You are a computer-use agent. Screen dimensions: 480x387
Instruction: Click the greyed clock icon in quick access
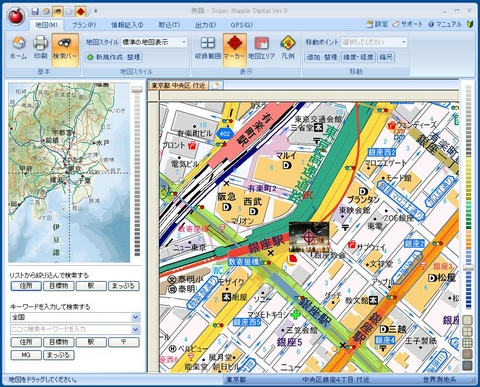click(x=69, y=12)
